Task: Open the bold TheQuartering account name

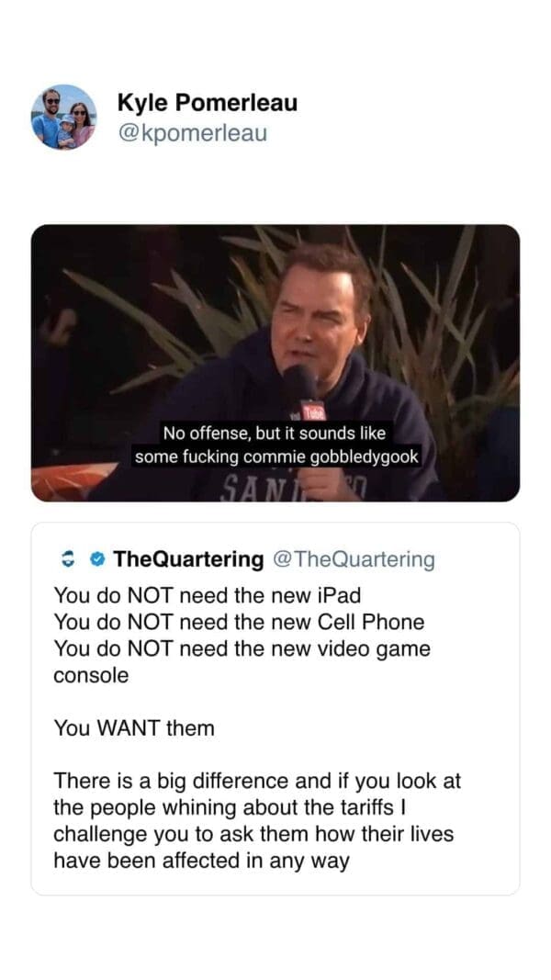Action: [188, 558]
